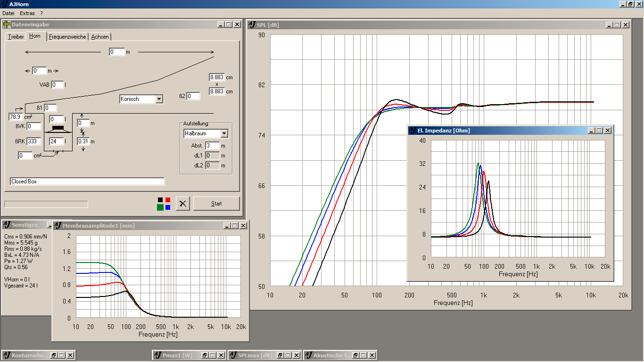Click the delete curve X button
Screen dimensions: 644x362
pyautogui.click(x=183, y=204)
